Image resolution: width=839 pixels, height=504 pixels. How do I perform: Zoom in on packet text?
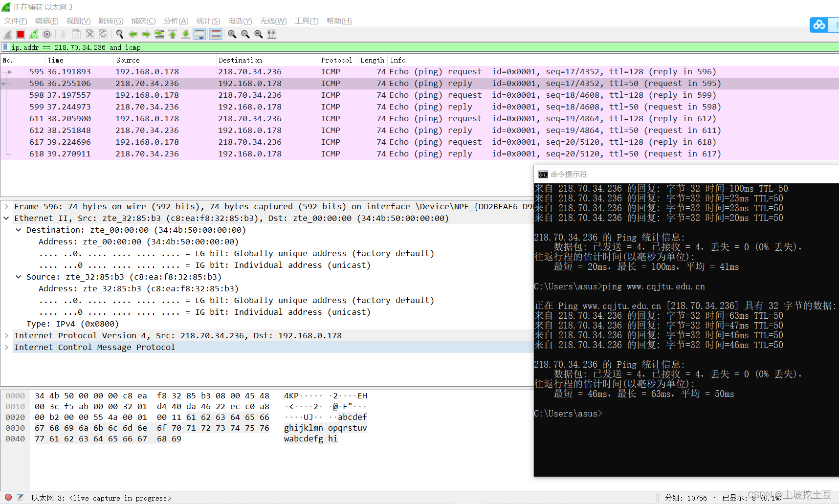232,34
